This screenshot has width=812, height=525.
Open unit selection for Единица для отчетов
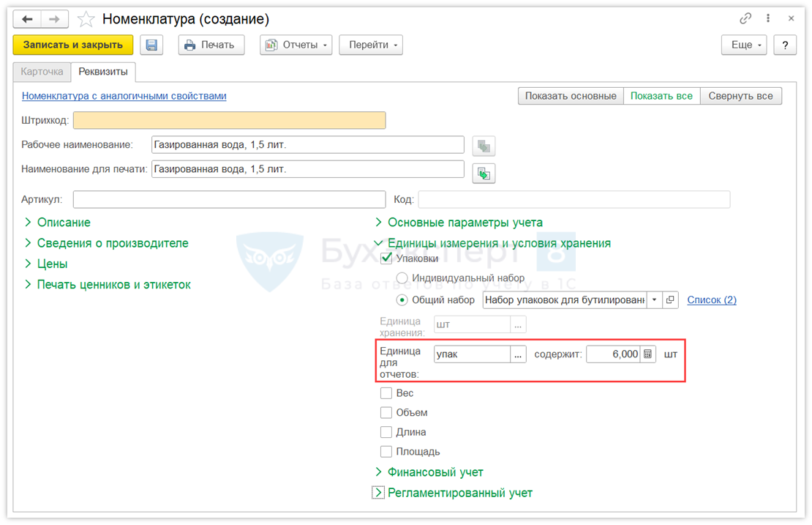point(518,354)
